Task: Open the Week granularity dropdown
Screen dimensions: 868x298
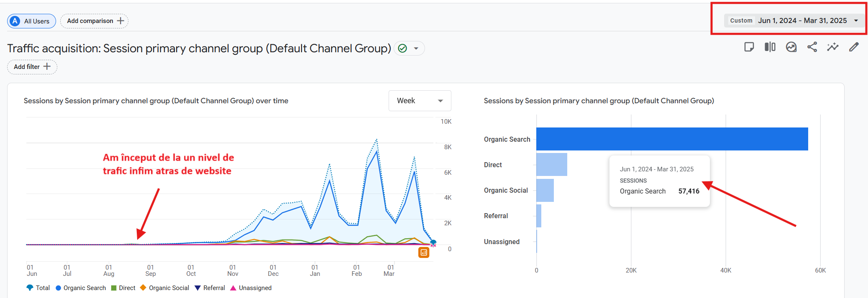Action: pos(420,101)
